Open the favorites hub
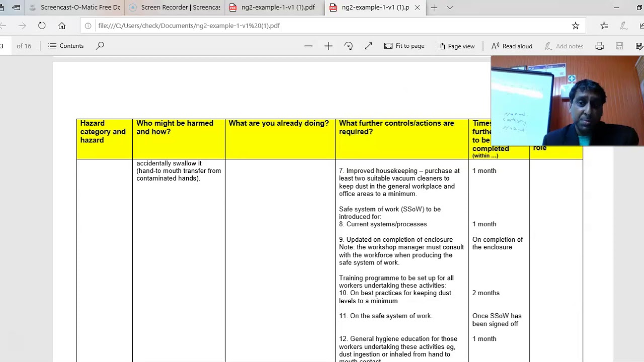The height and width of the screenshot is (362, 644). (x=604, y=26)
